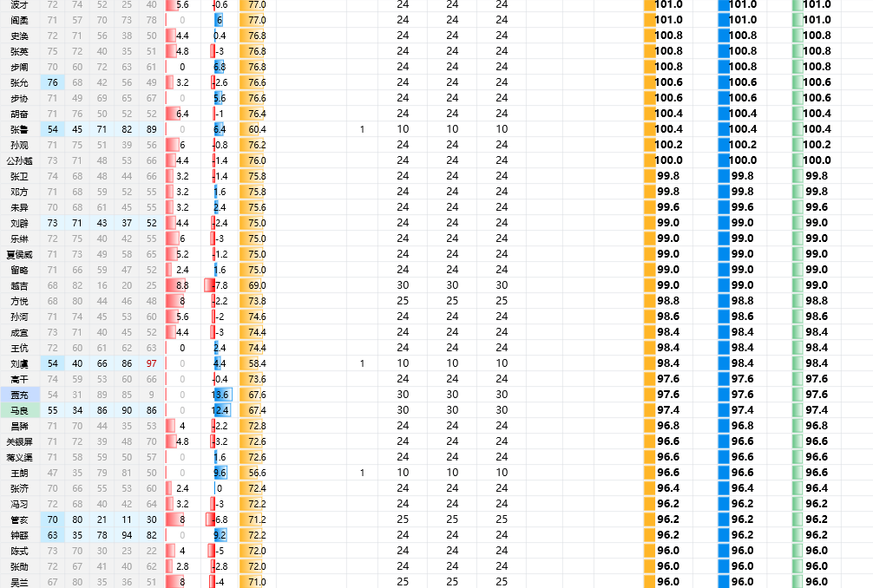The image size is (873, 588).
Task: Select the name cell 夏侯威
Action: click(19, 254)
